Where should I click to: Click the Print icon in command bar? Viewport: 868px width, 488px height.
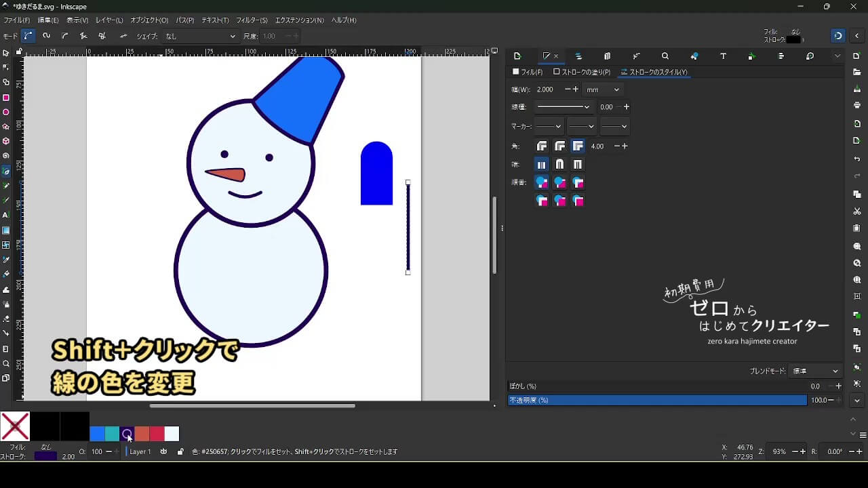(x=857, y=105)
